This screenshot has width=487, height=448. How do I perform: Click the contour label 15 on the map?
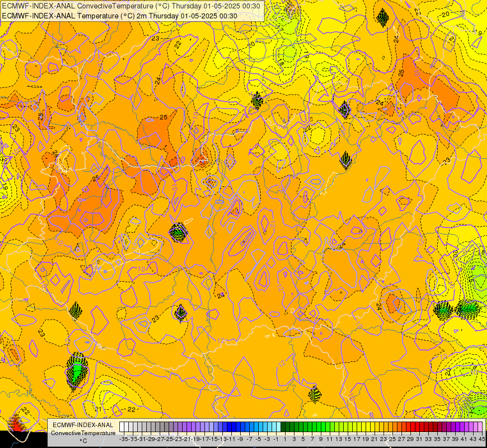tap(471, 279)
